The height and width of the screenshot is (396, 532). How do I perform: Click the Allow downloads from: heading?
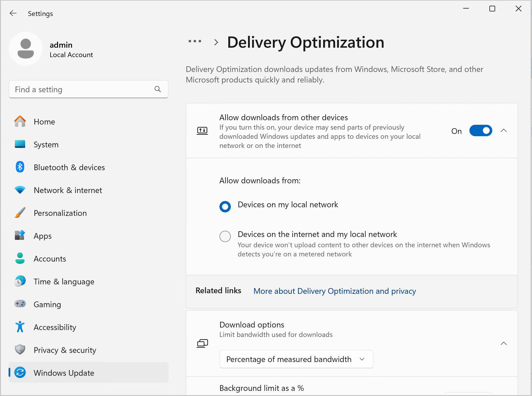click(x=260, y=180)
